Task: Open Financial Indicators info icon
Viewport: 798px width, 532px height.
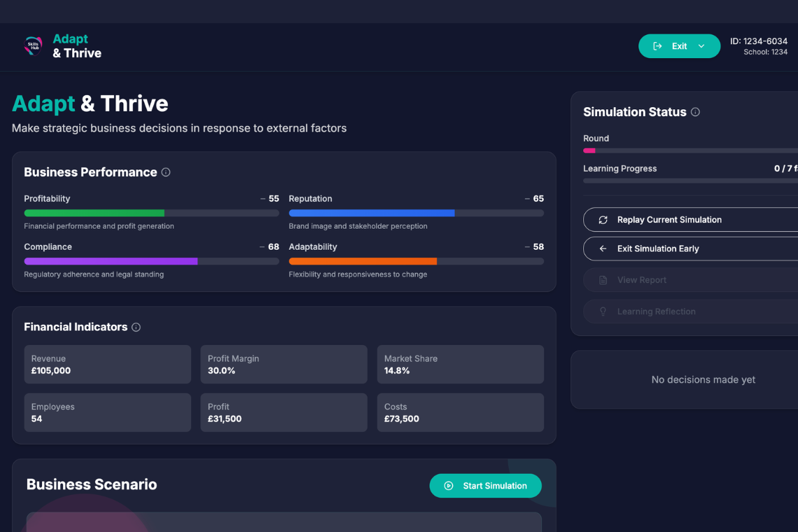Action: click(x=136, y=328)
